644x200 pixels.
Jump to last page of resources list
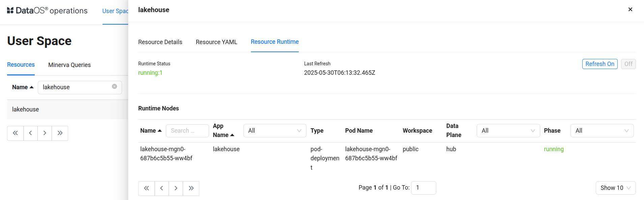60,133
